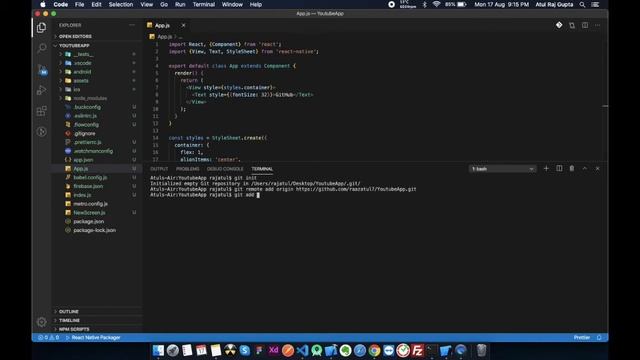Screen dimensions: 640x360
Task: Expand the OPEN EDITORS section
Action: pyautogui.click(x=75, y=36)
